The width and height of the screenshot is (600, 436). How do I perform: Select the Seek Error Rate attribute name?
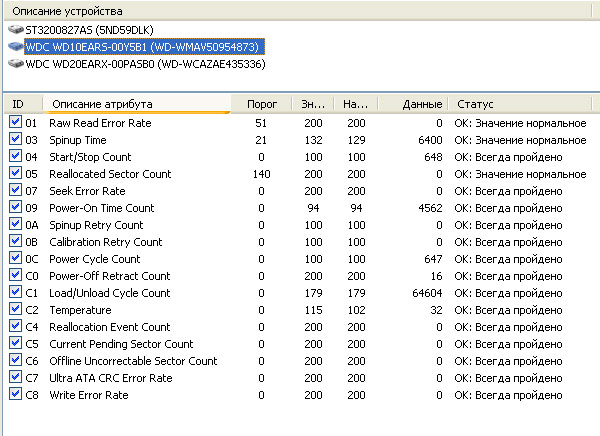click(x=87, y=191)
